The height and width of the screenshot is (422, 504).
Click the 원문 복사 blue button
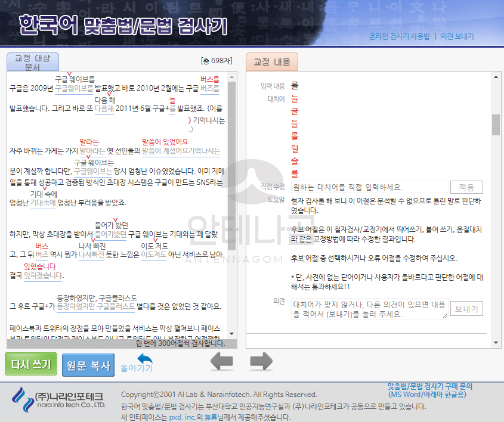(88, 365)
